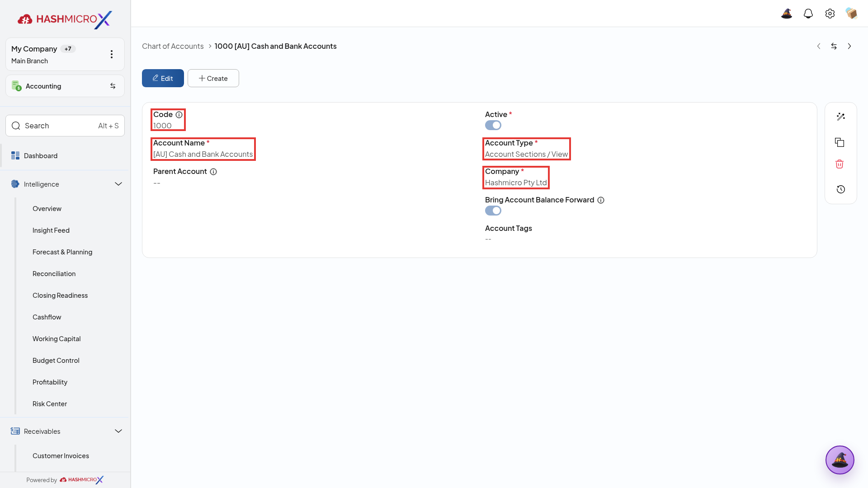Open the wizard hat assistant icon in header
The width and height of the screenshot is (868, 488).
(x=787, y=14)
